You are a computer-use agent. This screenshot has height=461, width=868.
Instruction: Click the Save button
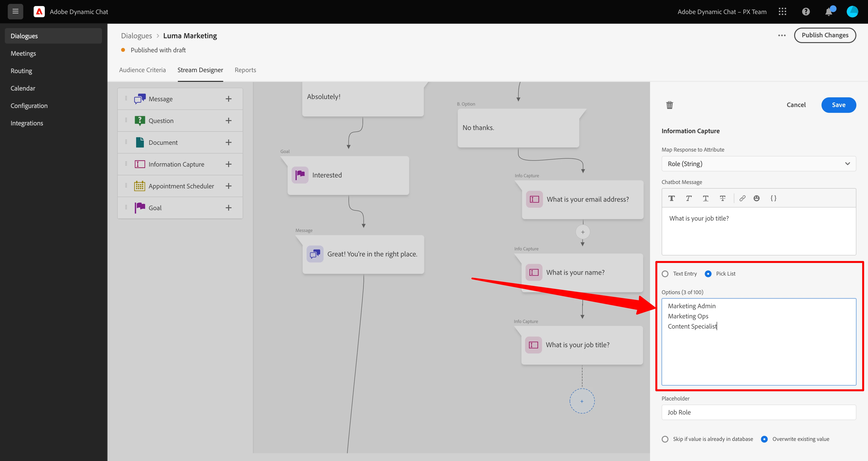(838, 105)
